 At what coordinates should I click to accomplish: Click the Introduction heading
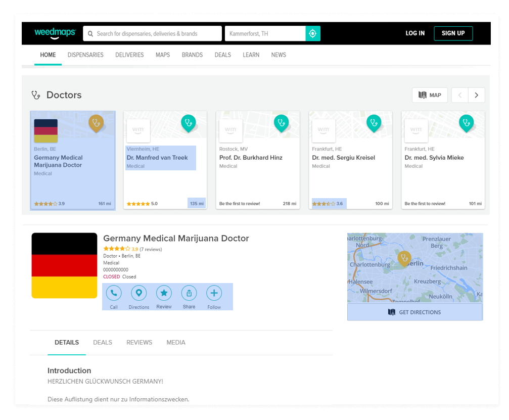(x=69, y=370)
